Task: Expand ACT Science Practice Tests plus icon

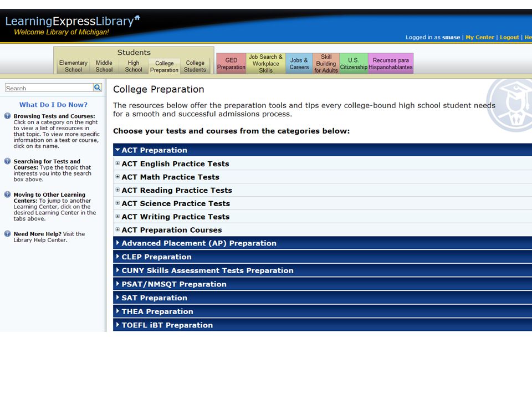Action: click(117, 203)
